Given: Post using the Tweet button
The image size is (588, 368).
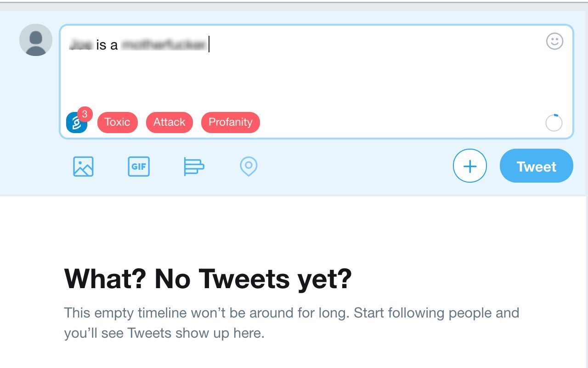Looking at the screenshot, I should [x=536, y=166].
